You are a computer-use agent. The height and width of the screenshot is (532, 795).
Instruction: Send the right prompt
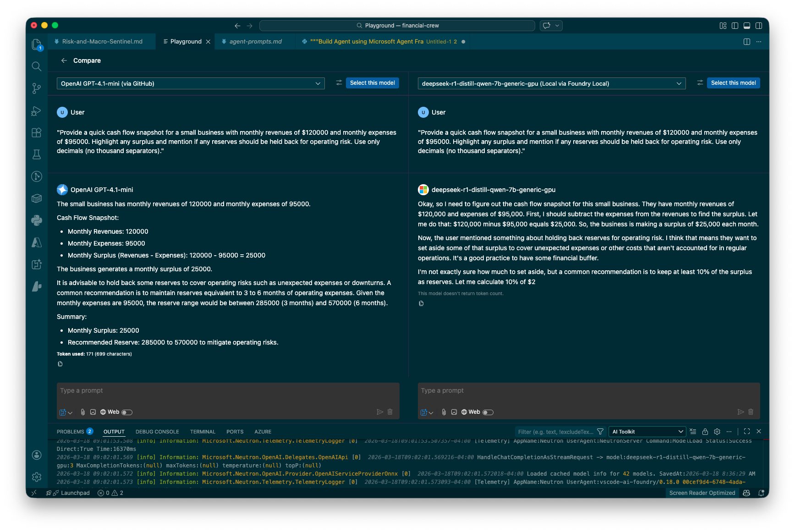741,412
